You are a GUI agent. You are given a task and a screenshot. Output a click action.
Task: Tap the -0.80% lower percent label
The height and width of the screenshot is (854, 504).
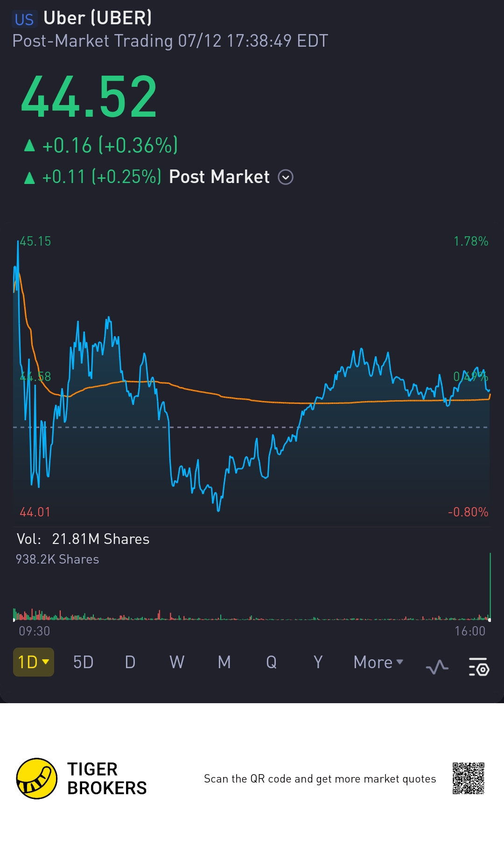[468, 512]
